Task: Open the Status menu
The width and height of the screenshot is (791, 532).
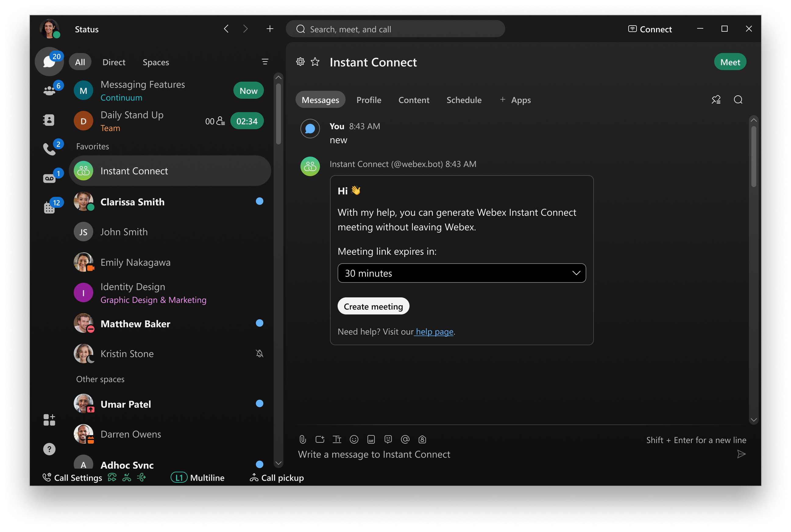Action: click(x=87, y=29)
